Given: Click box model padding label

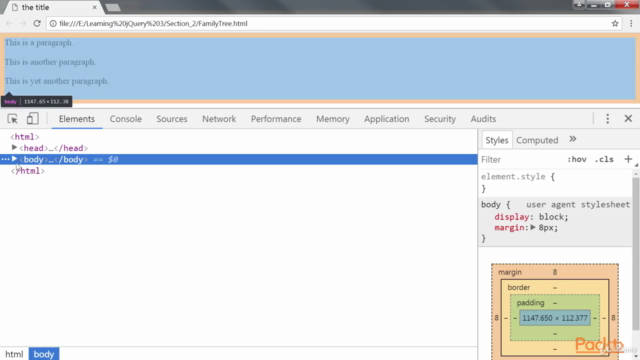Looking at the screenshot, I should [530, 302].
